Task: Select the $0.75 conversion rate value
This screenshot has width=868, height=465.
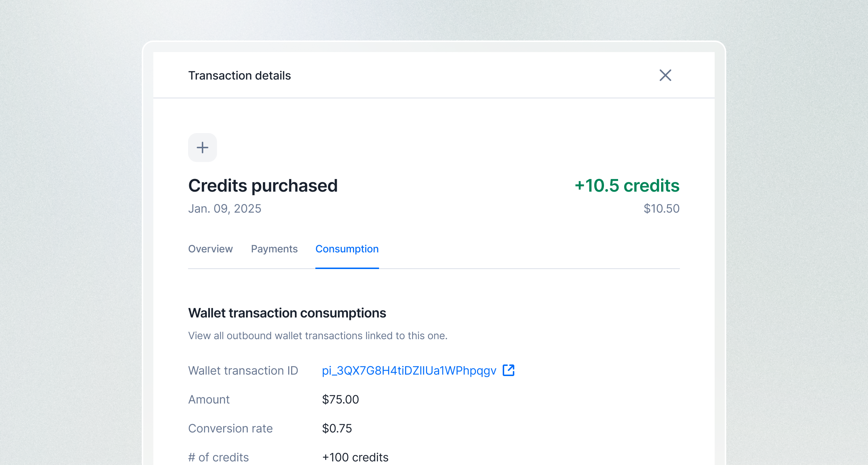Action: [x=337, y=428]
